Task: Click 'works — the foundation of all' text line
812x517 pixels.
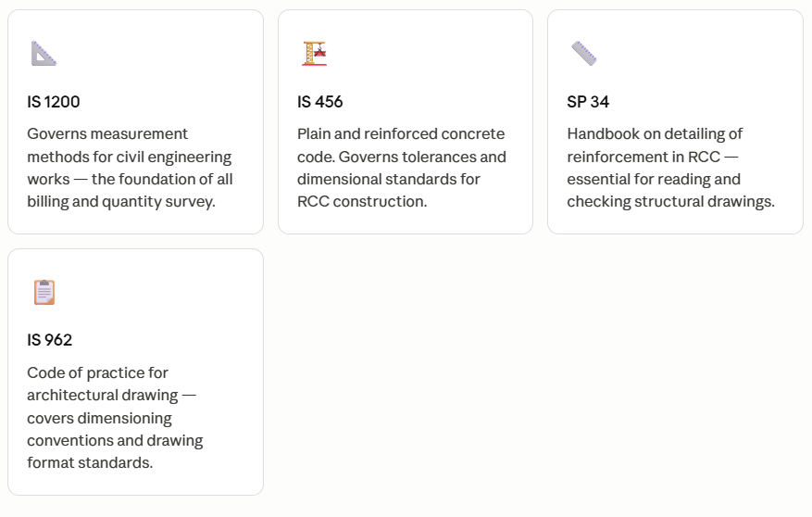Action: [x=130, y=179]
